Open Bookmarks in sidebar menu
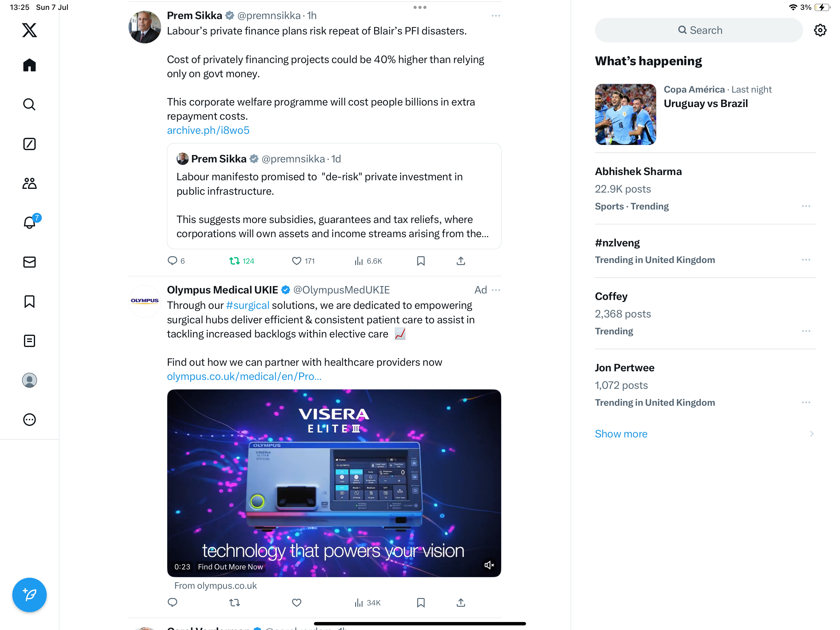 (x=29, y=301)
